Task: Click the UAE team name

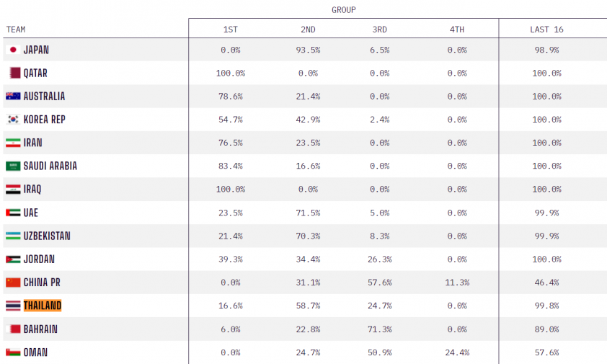Action: pos(31,213)
